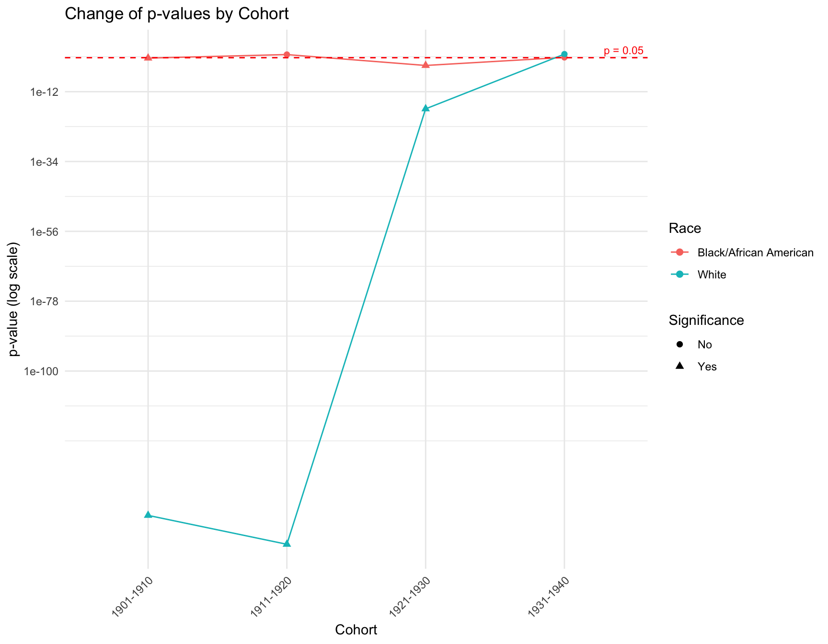Click the black circle 'No' significance legend icon
Image resolution: width=828 pixels, height=644 pixels.
click(x=679, y=345)
